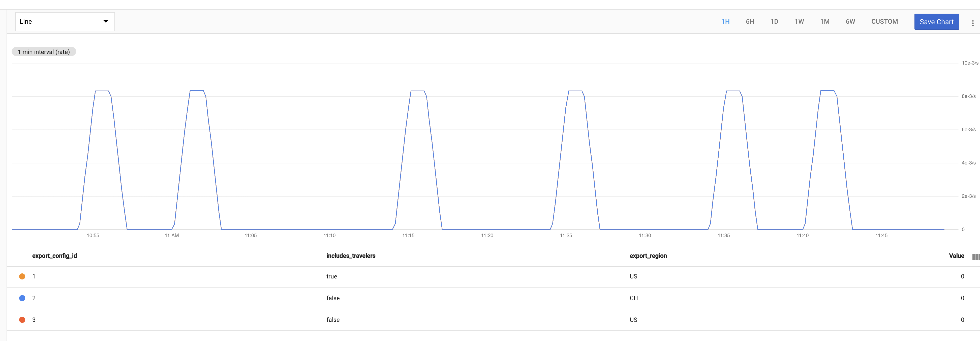
Task: Click the Save Chart button
Action: [936, 22]
